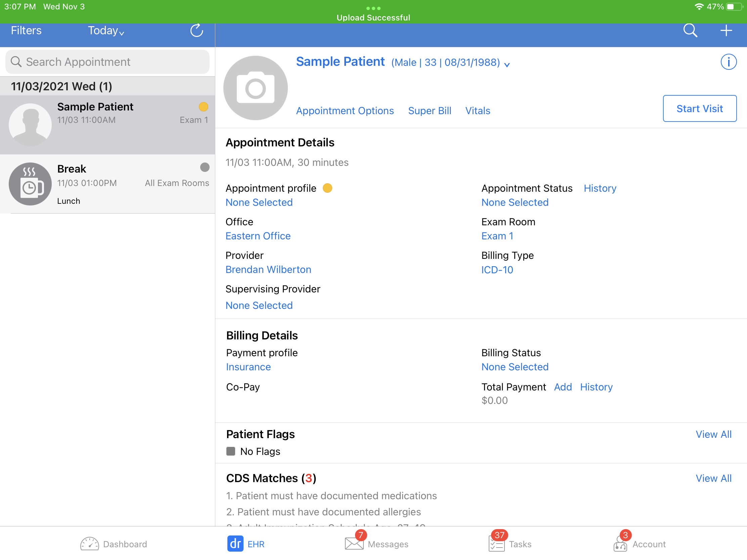Open Vitals tab for patient
The image size is (747, 560).
(x=478, y=110)
